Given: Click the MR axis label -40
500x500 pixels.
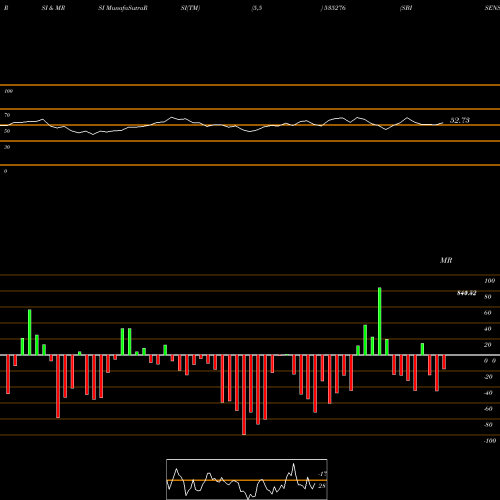Looking at the screenshot, I should pos(488,393).
